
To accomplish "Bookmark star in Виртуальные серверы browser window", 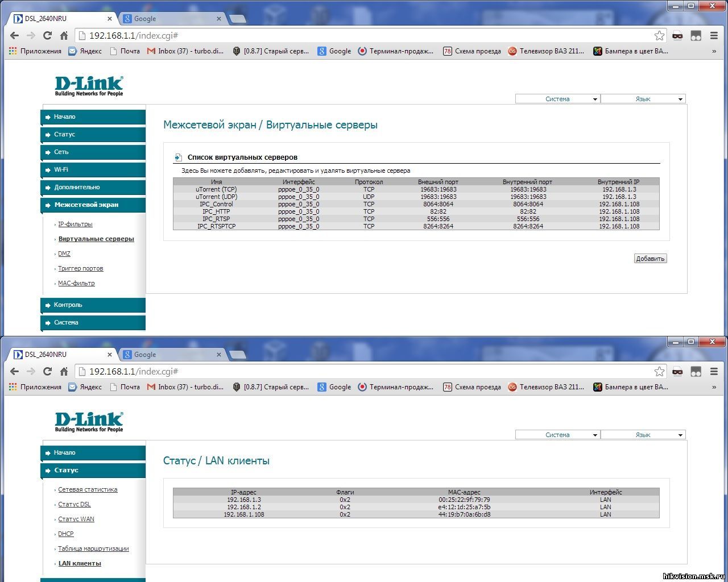I will point(659,36).
